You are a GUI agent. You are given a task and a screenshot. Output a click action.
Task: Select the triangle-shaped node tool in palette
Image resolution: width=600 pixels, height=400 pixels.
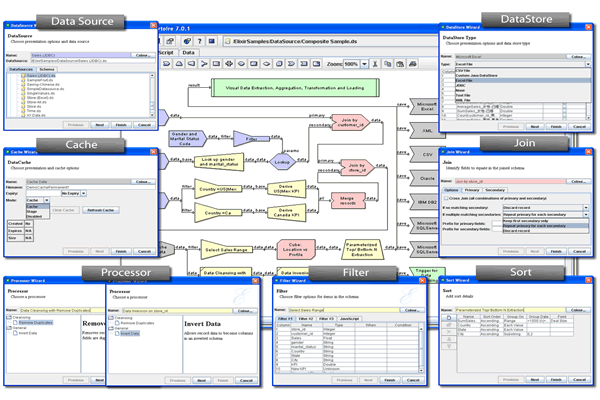pyautogui.click(x=179, y=64)
